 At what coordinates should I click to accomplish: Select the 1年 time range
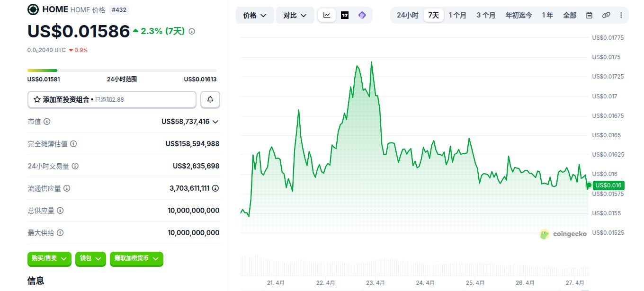pos(547,15)
